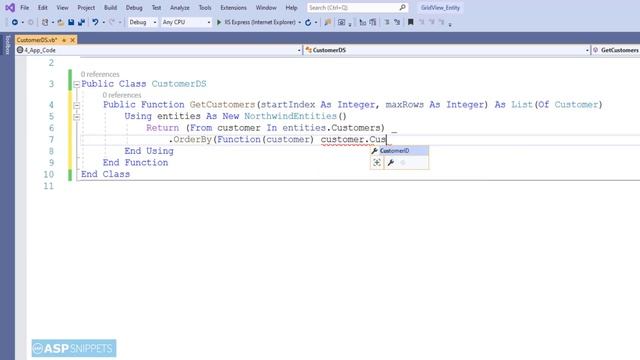Open the Test menu

click(x=156, y=8)
